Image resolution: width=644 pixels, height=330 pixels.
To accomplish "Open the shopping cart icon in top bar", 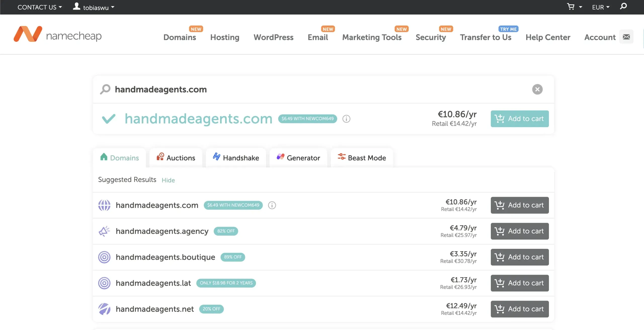I will point(571,7).
